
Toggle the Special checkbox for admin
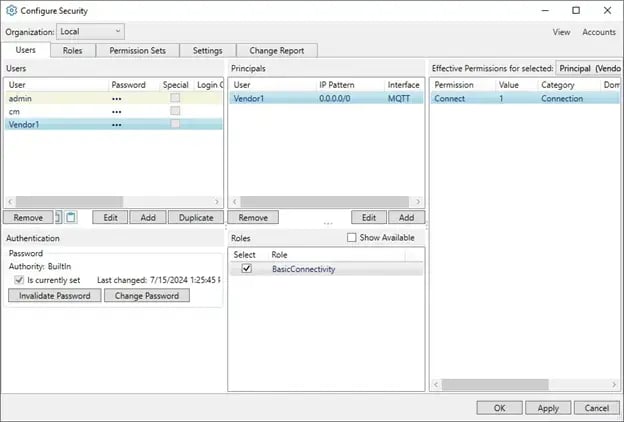175,99
